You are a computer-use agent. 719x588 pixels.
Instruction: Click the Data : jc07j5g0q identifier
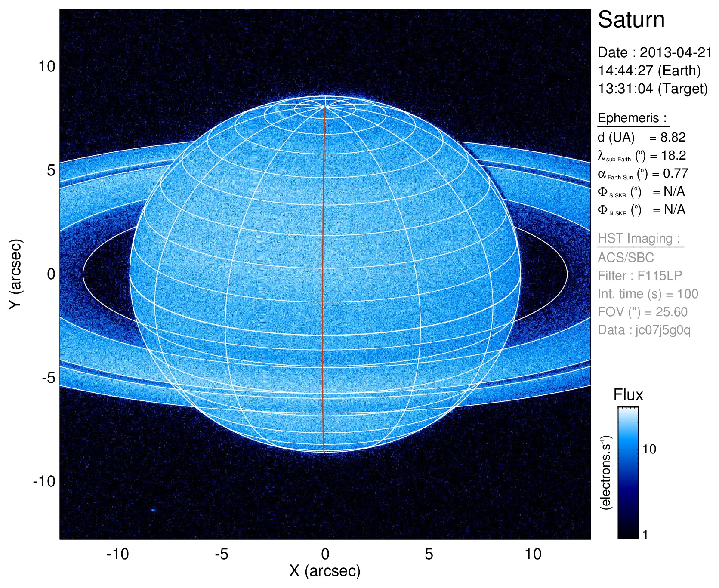644,330
